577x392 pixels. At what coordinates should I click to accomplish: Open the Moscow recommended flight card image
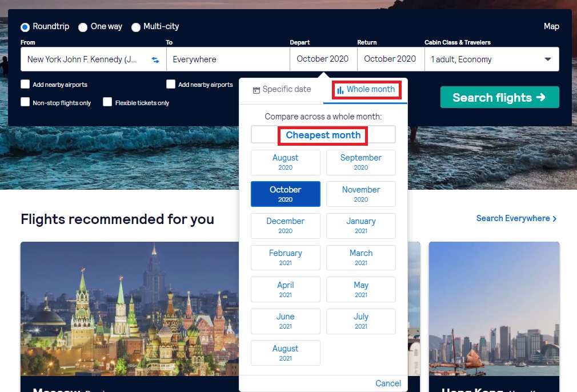tap(130, 309)
